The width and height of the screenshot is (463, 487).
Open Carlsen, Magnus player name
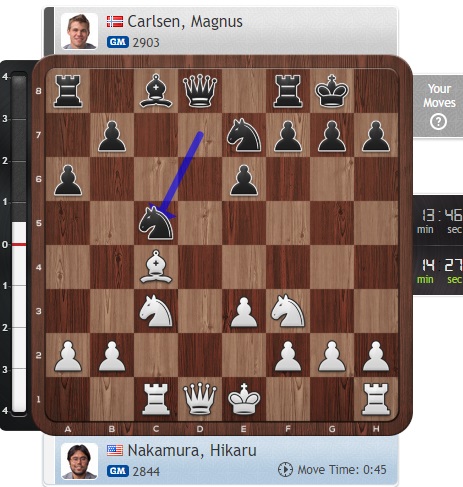pos(185,22)
